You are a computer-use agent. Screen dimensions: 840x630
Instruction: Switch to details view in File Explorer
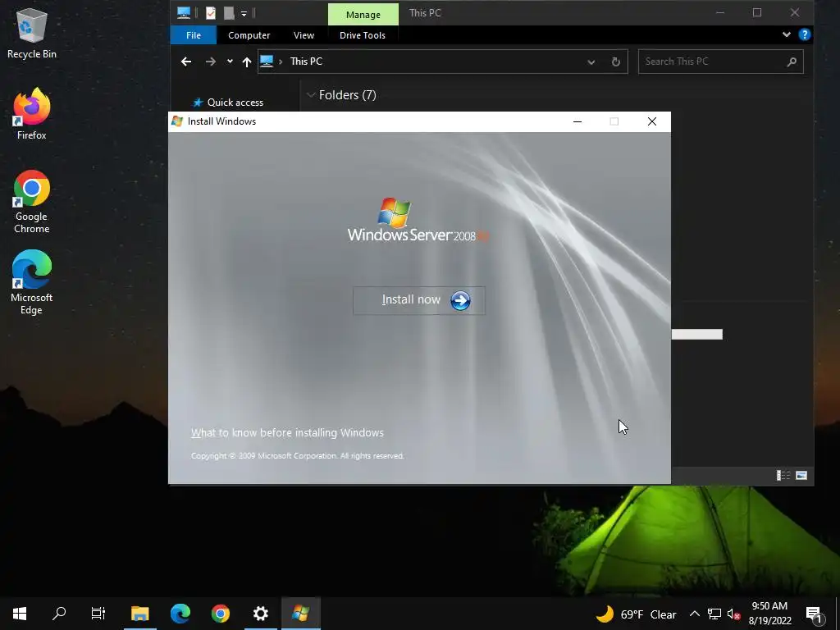[783, 476]
